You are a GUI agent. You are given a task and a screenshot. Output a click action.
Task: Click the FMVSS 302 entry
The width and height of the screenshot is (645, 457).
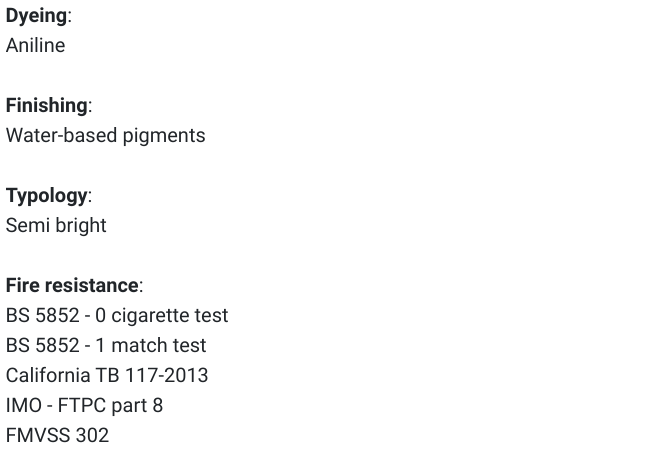pos(57,436)
